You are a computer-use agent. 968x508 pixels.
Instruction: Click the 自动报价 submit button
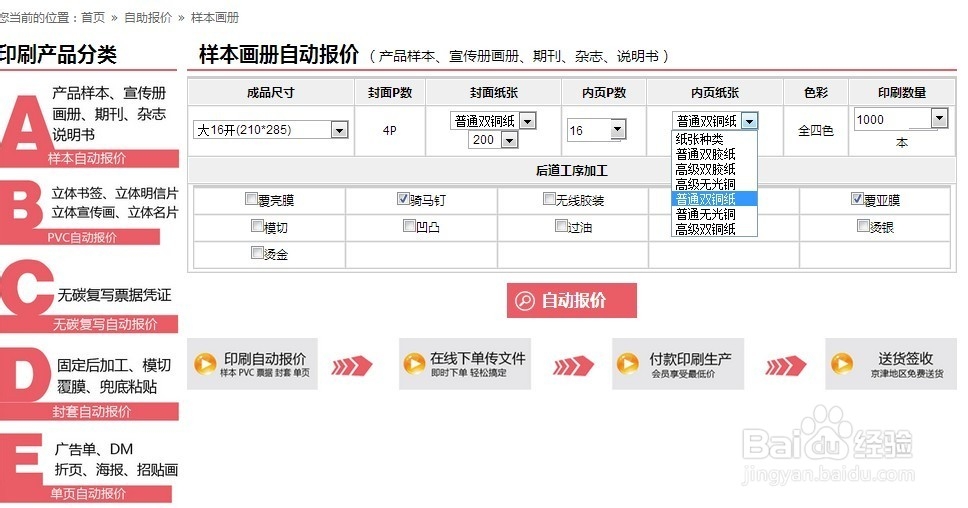click(572, 301)
